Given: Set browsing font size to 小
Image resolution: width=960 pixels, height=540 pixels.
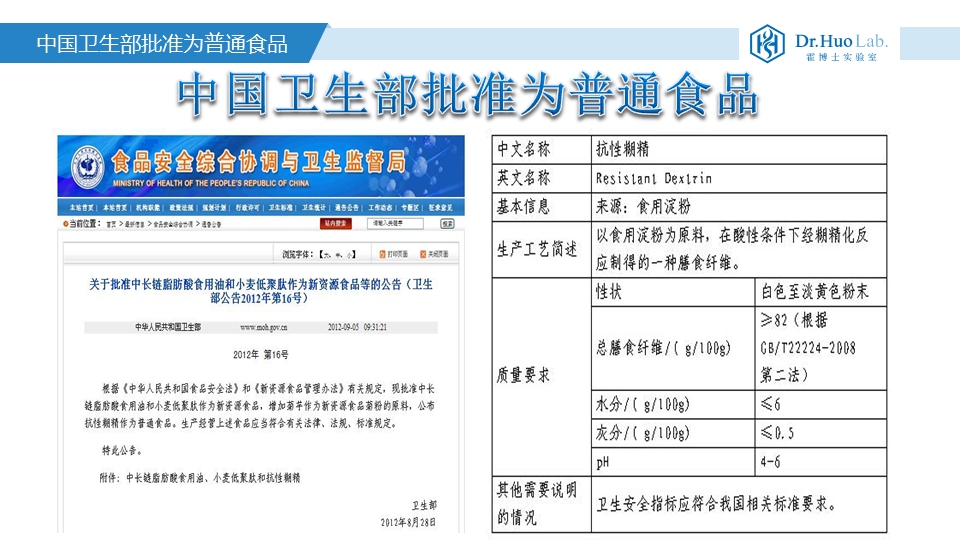Looking at the screenshot, I should point(349,255).
